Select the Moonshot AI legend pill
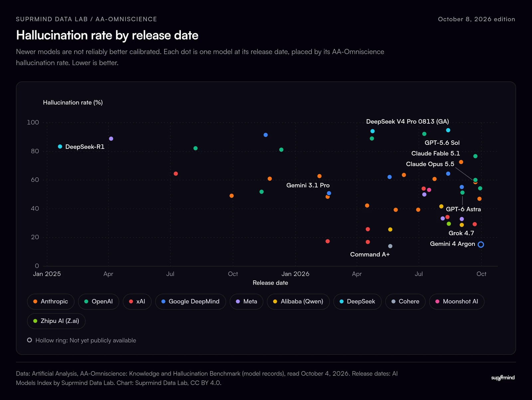532x400 pixels. pos(457,302)
